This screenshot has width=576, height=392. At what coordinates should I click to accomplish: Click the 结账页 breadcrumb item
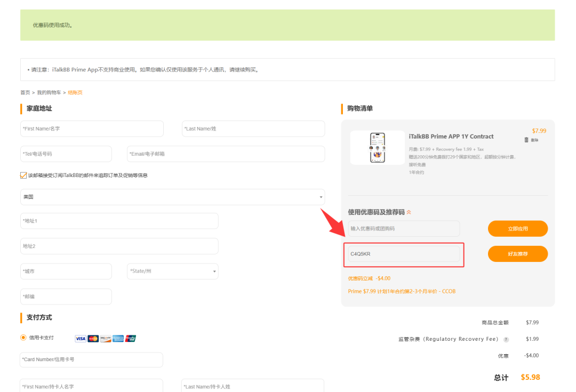click(75, 93)
